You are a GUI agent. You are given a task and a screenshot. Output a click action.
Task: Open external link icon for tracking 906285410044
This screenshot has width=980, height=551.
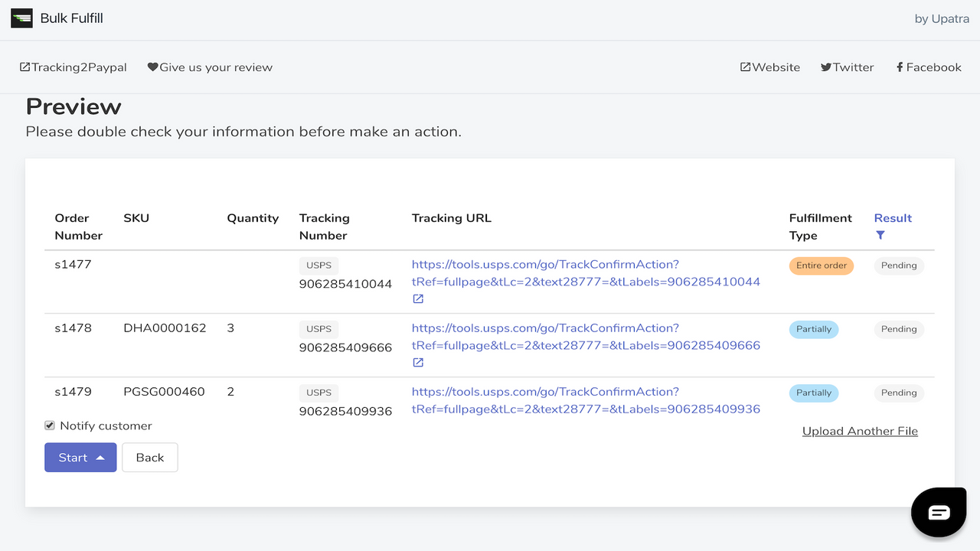coord(418,299)
